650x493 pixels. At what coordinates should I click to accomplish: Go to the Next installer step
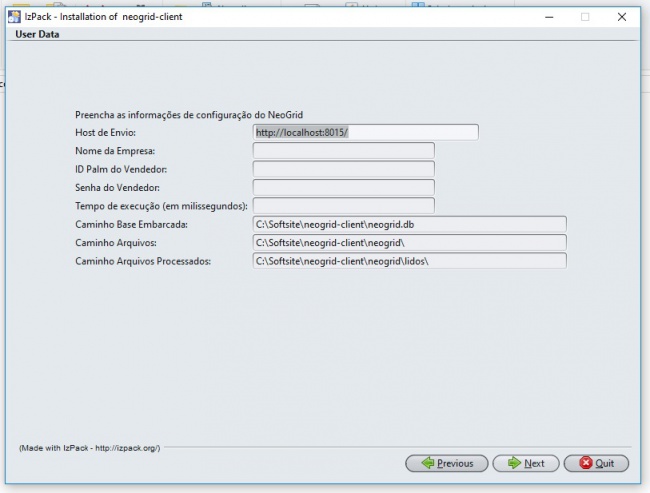coord(526,463)
